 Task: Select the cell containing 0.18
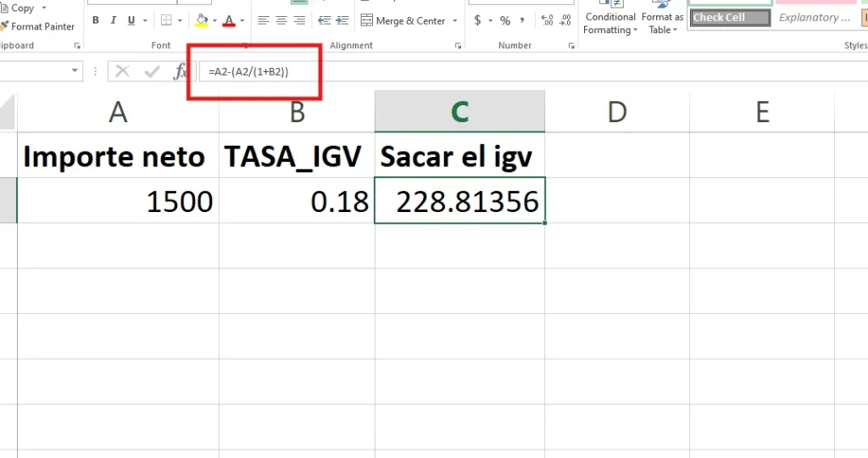tap(297, 200)
